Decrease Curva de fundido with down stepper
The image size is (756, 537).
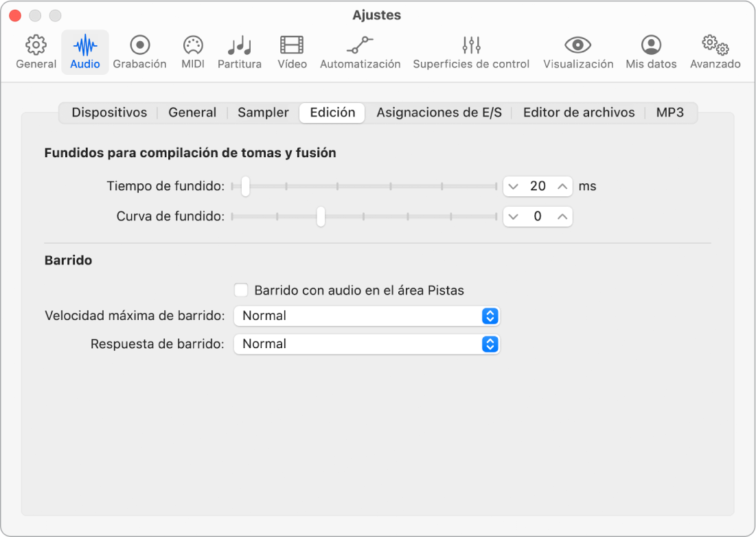click(x=514, y=216)
